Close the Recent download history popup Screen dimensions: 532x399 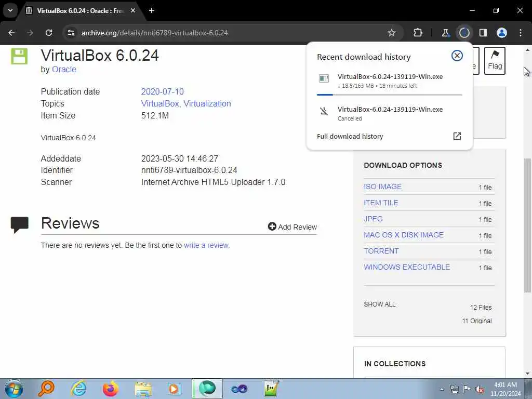(x=457, y=56)
